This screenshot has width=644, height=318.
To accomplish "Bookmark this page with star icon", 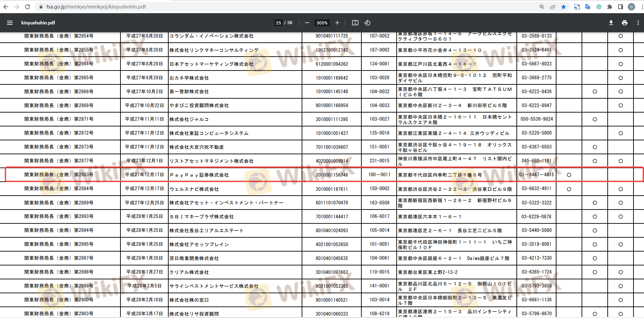I will tap(564, 7).
